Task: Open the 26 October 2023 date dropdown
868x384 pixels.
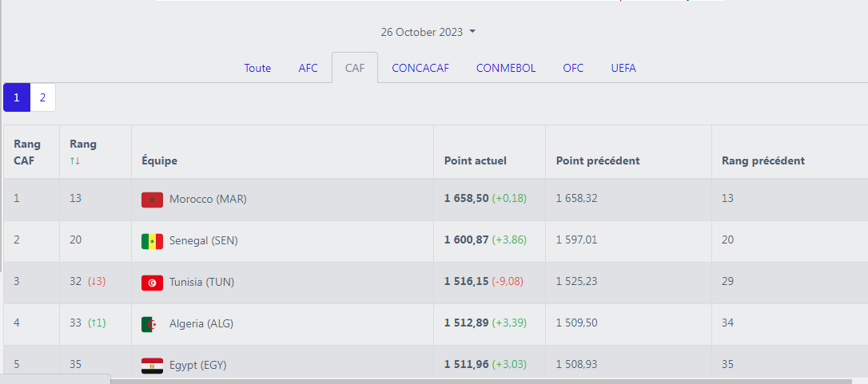Action: pos(428,32)
